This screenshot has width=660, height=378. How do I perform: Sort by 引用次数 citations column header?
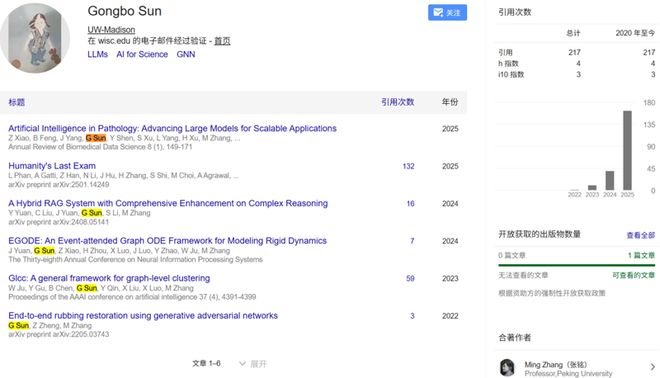(x=397, y=102)
